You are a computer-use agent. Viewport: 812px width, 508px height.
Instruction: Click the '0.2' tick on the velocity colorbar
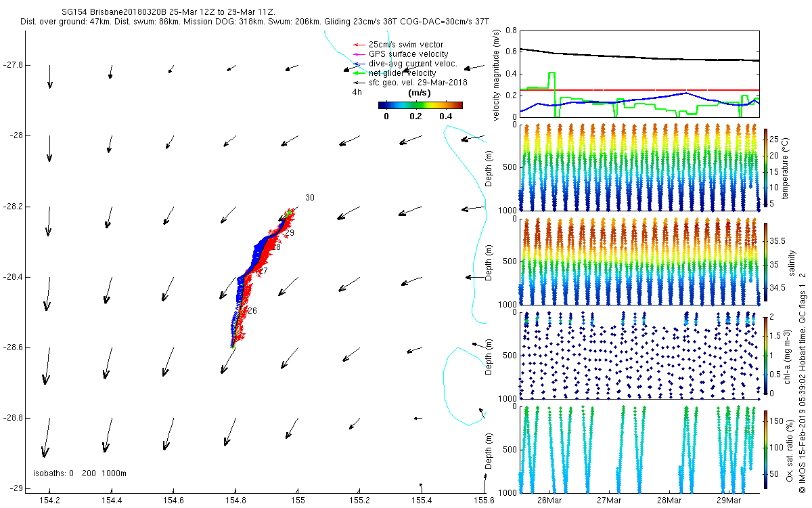point(415,116)
